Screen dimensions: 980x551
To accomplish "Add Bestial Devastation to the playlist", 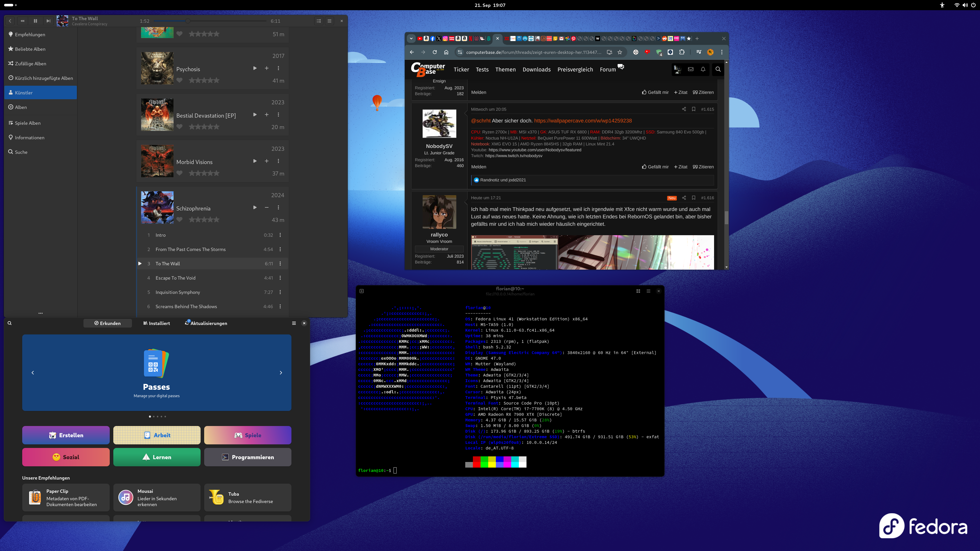I will [x=267, y=115].
